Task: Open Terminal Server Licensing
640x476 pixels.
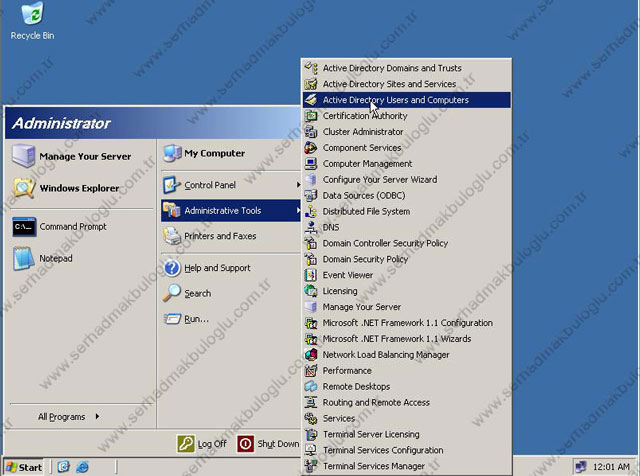Action: click(407, 434)
